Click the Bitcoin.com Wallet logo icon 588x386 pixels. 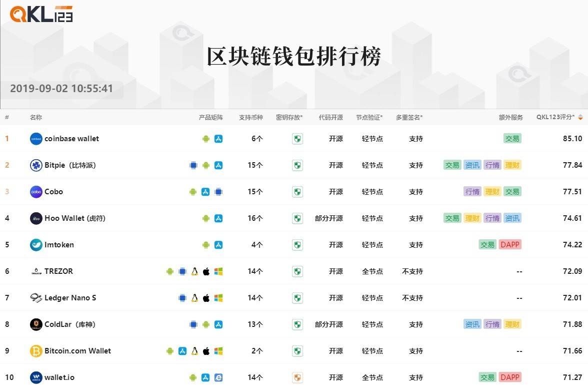[36, 351]
